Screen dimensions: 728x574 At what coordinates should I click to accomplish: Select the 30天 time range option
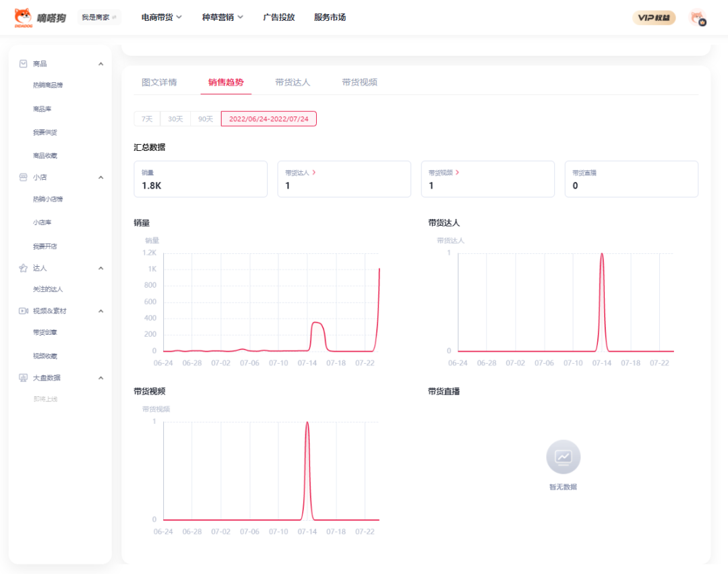click(175, 119)
